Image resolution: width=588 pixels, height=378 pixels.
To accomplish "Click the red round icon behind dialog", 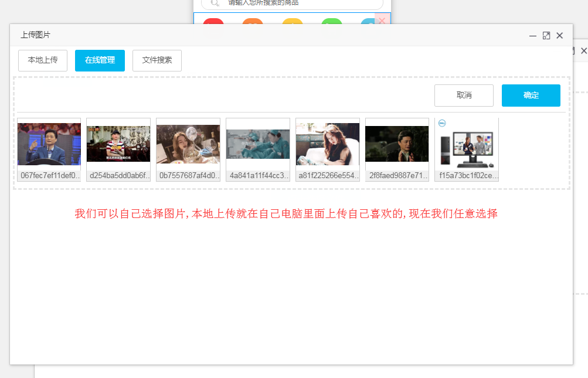I will [x=213, y=22].
